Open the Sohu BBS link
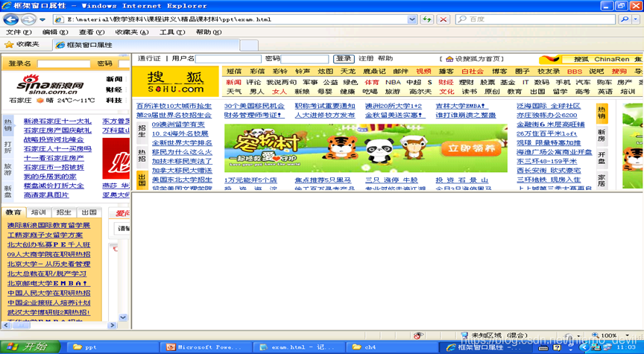644x354 pixels. (x=574, y=72)
